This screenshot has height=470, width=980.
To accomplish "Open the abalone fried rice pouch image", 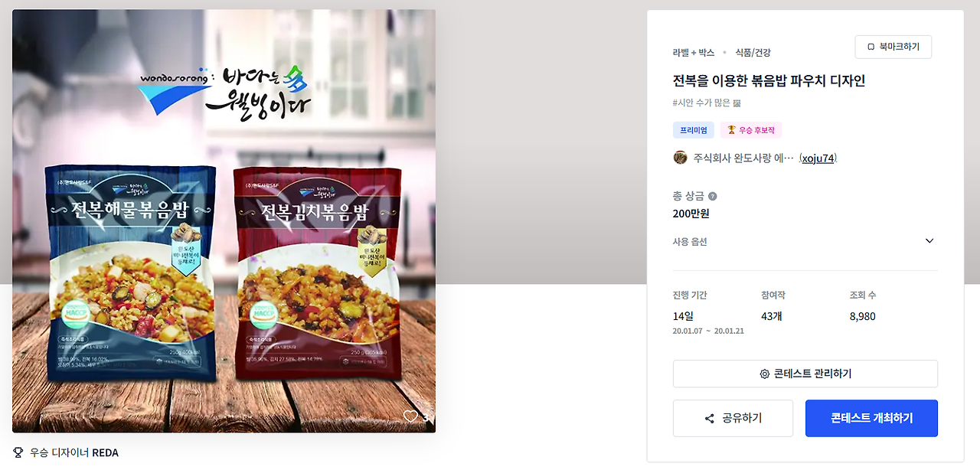I will [x=224, y=221].
